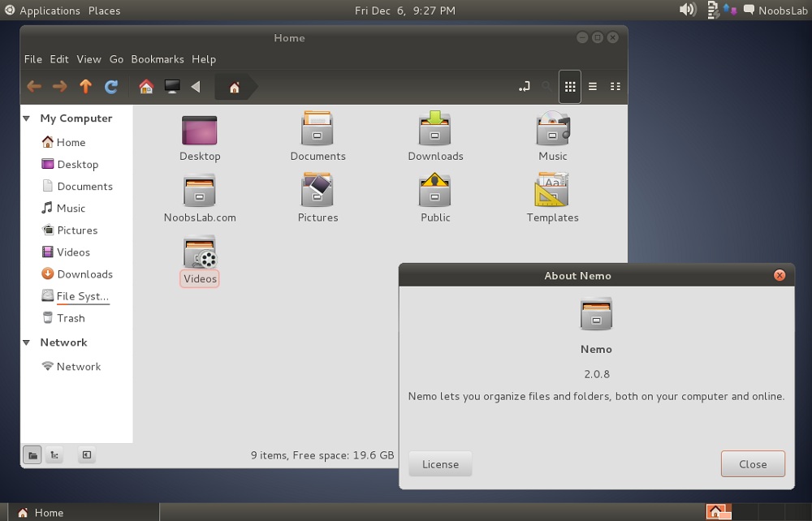Reload the folder with the refresh icon
The height and width of the screenshot is (521, 812).
click(x=110, y=86)
